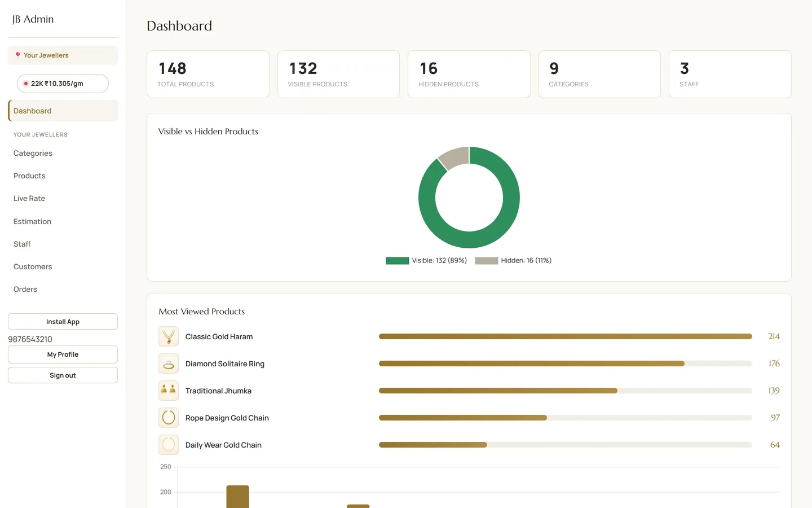Viewport: 812px width, 508px height.
Task: Click the 97 view count
Action: [x=775, y=418]
